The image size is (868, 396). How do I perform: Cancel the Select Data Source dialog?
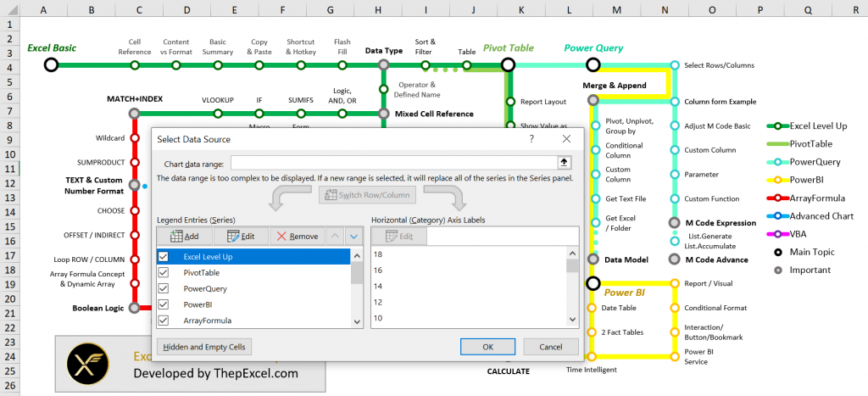pyautogui.click(x=551, y=348)
